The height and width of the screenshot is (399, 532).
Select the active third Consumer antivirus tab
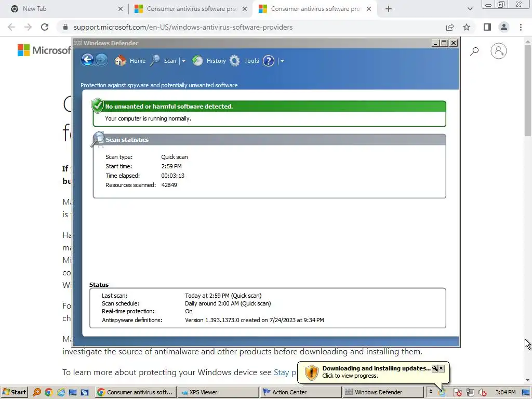pos(314,9)
